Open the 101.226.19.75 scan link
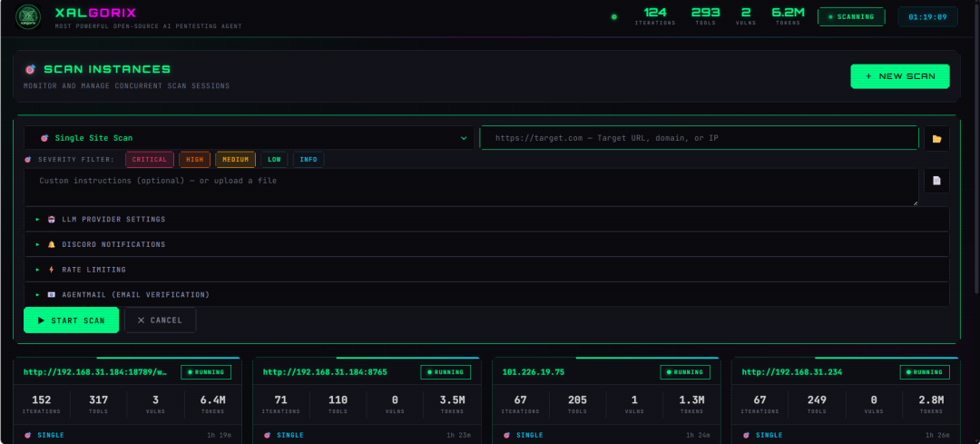Screen dimensions: 980x444 pos(534,372)
